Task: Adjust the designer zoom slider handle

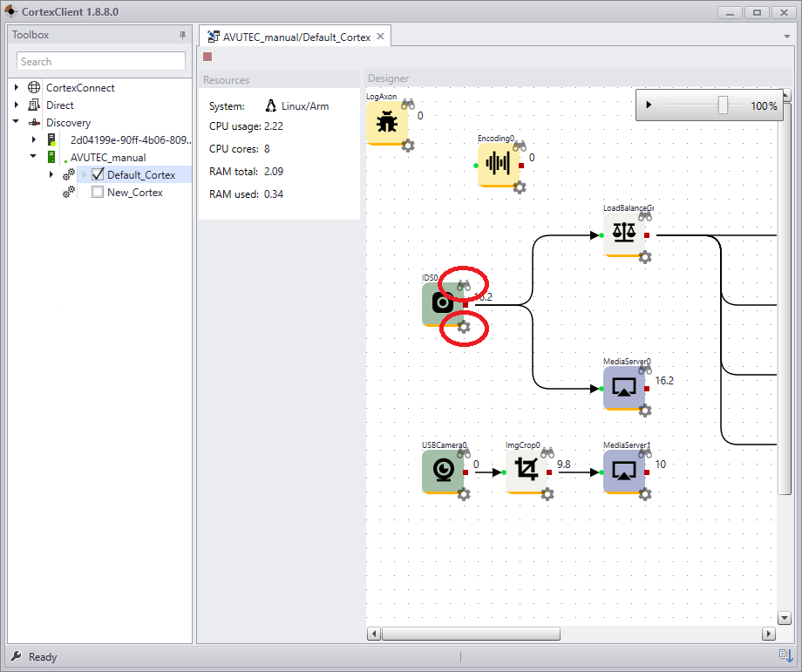Action: pos(723,105)
